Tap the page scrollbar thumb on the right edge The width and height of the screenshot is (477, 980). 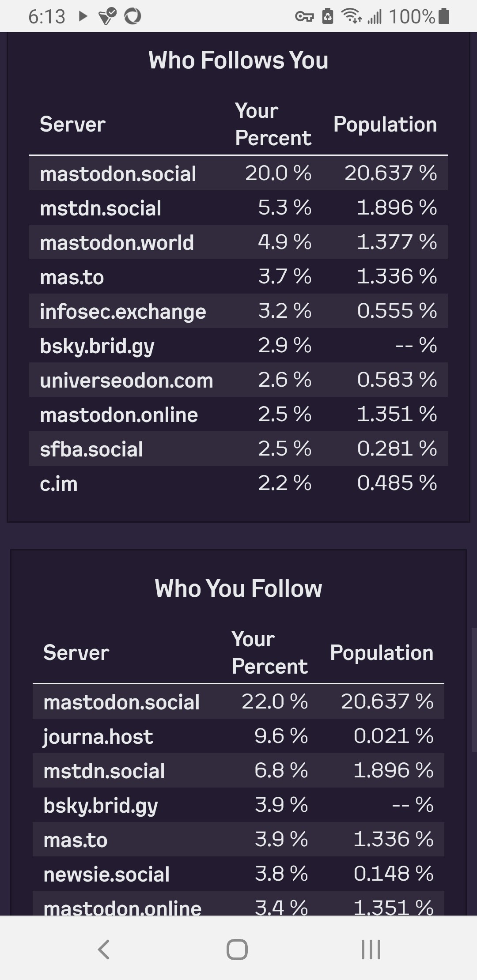pyautogui.click(x=474, y=690)
